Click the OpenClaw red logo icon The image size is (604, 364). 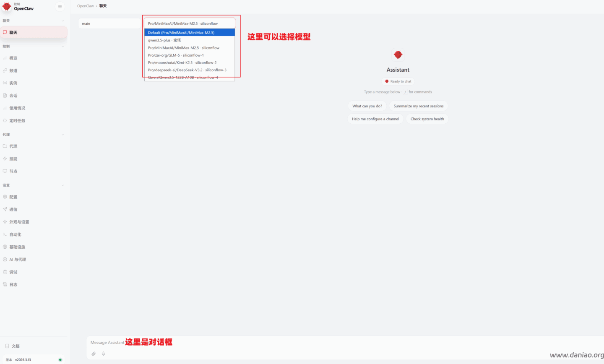7,6
